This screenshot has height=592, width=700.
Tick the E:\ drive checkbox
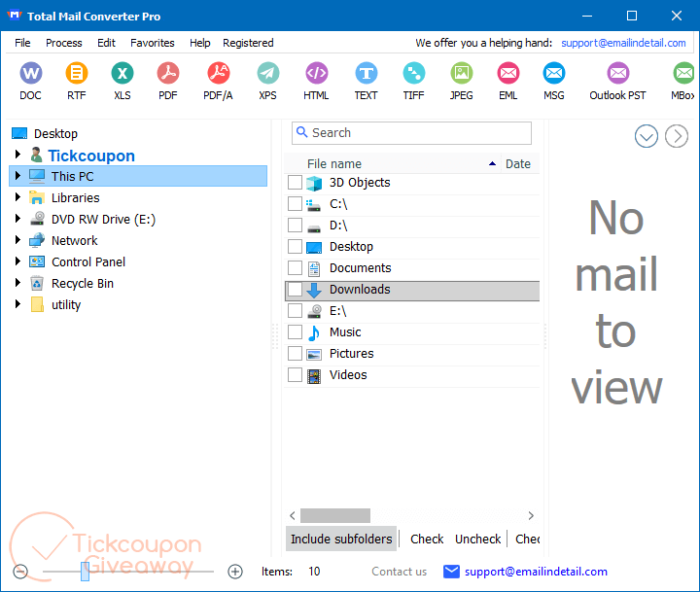295,311
